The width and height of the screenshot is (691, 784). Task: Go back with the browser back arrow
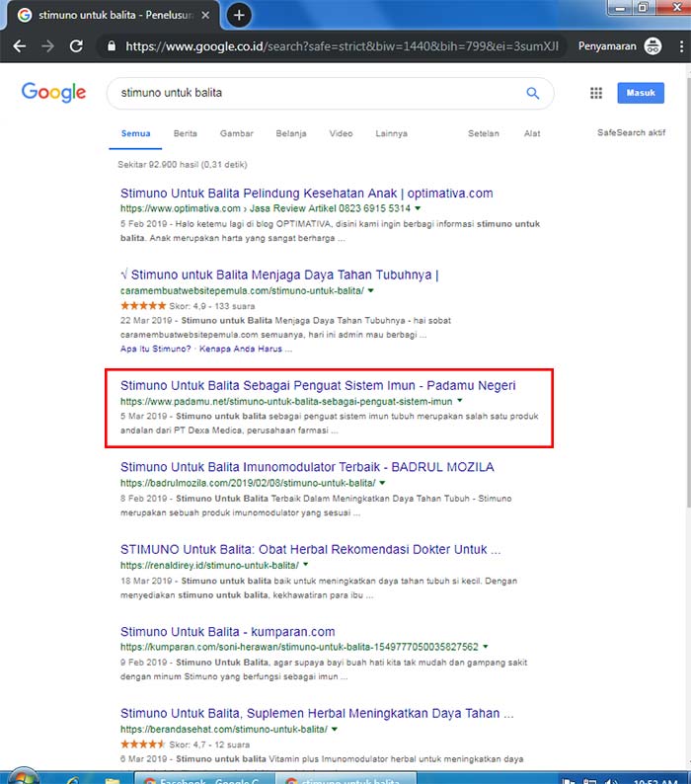(x=20, y=46)
